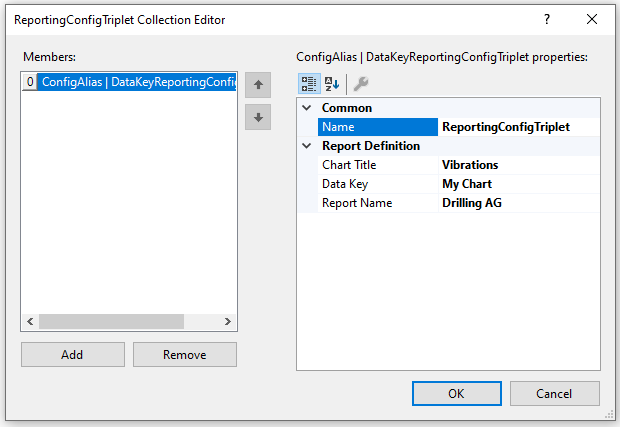
Task: Open Property Pages wrench icon
Action: click(361, 84)
